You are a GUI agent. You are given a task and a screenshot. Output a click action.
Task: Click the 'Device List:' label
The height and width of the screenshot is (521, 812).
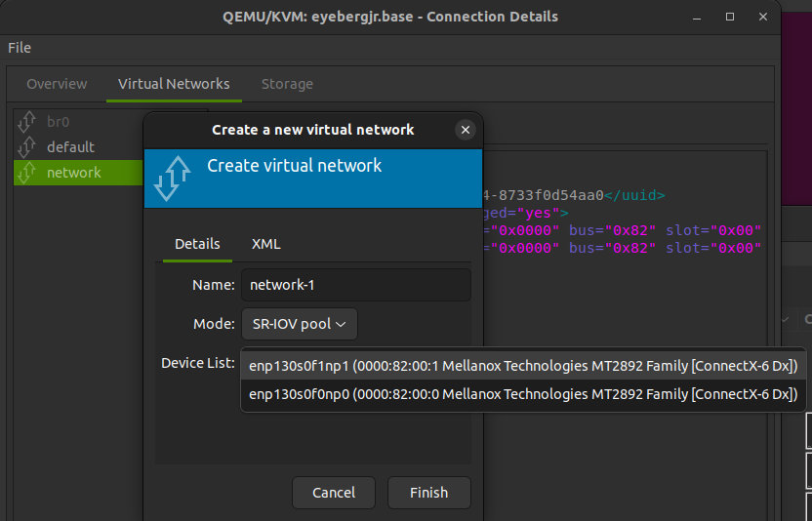[x=198, y=363]
